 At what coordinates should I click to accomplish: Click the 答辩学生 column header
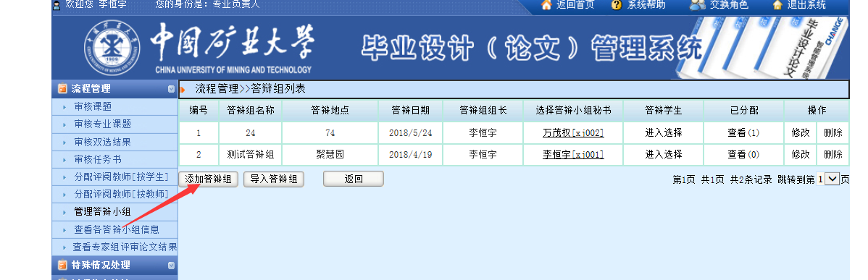(663, 110)
